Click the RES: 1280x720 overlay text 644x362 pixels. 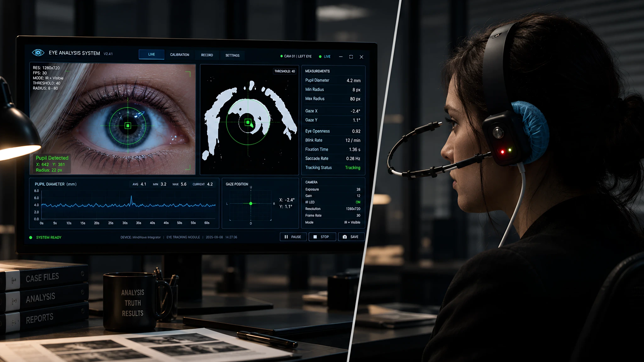[x=46, y=68]
